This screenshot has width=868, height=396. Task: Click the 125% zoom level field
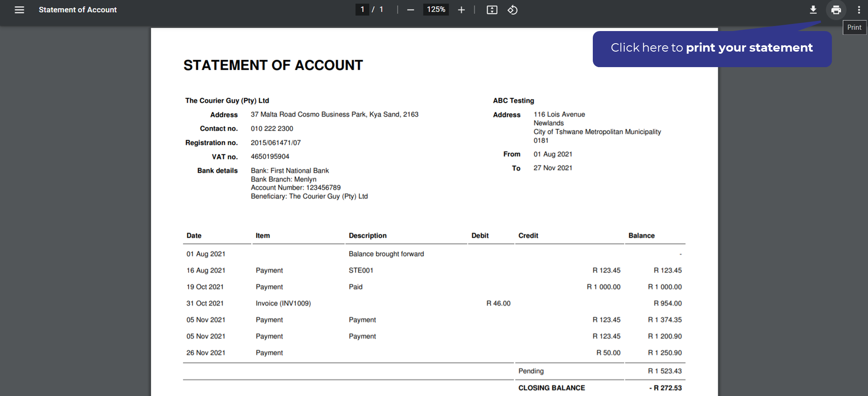point(436,10)
